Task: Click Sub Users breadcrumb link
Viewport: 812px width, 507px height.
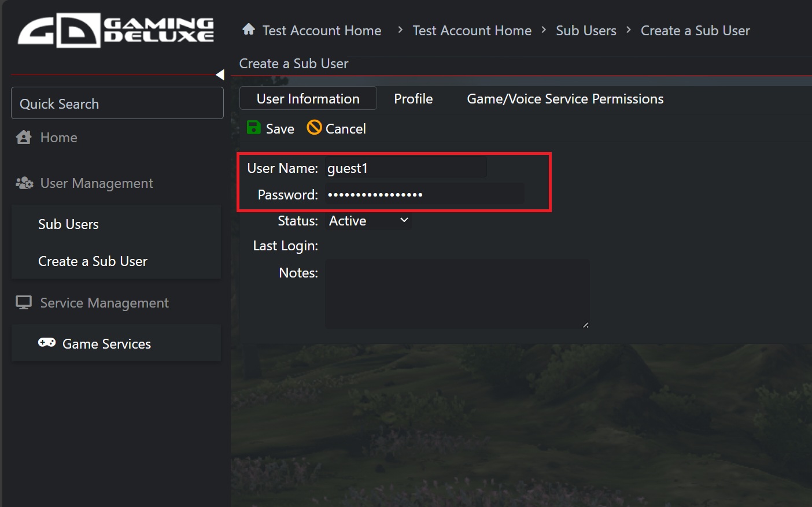Action: pyautogui.click(x=585, y=31)
